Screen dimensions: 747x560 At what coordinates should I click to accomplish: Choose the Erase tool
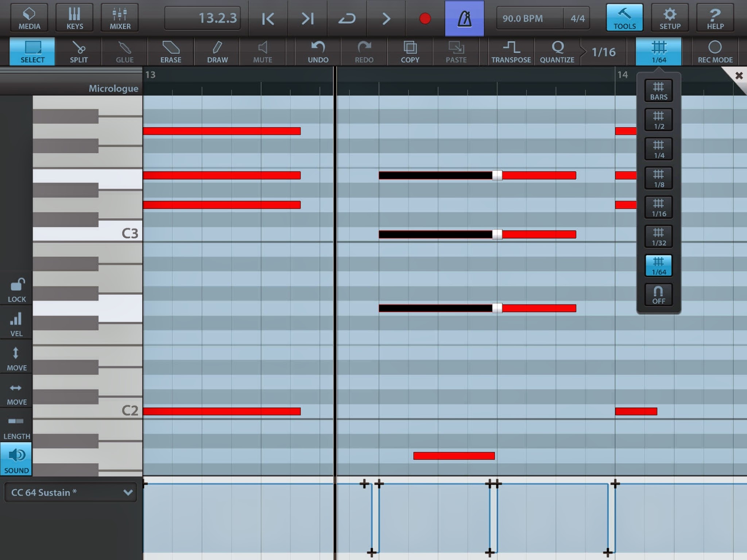(x=171, y=51)
